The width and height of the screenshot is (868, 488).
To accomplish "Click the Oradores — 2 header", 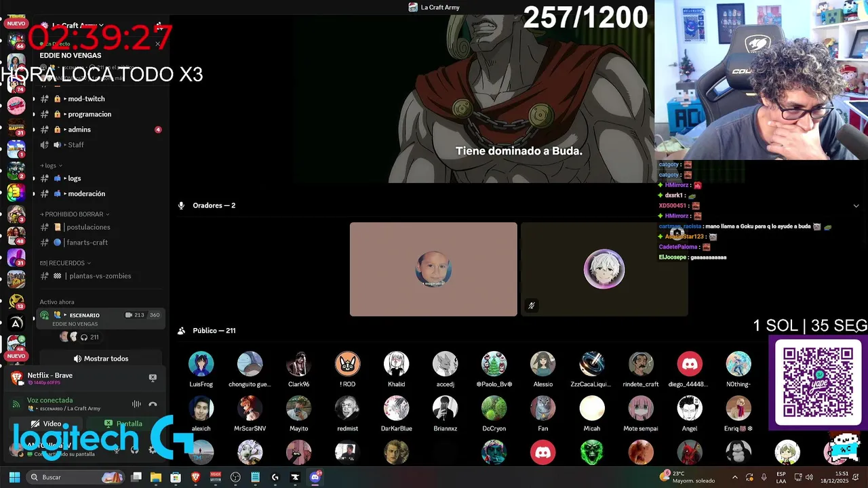I will click(214, 205).
